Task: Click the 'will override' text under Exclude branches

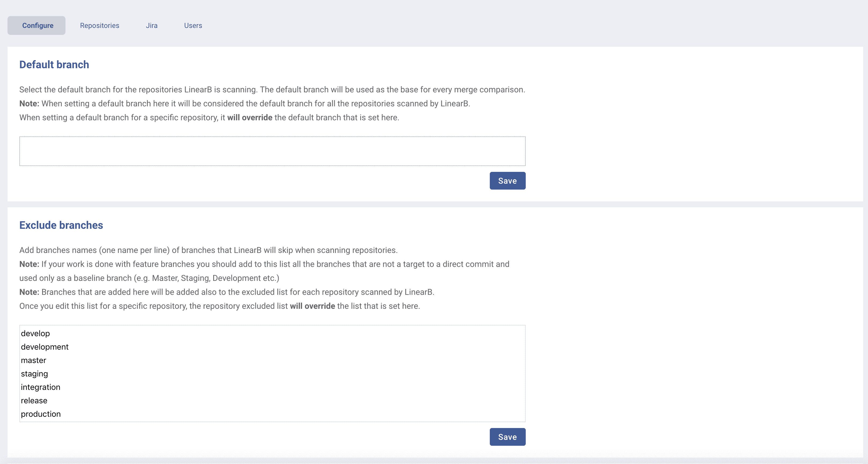Action: (312, 306)
